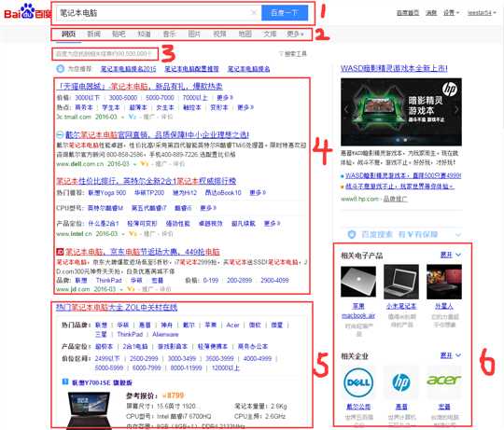Open the 搜索工具 filter
Screen dimensions: 504x430
[293, 53]
